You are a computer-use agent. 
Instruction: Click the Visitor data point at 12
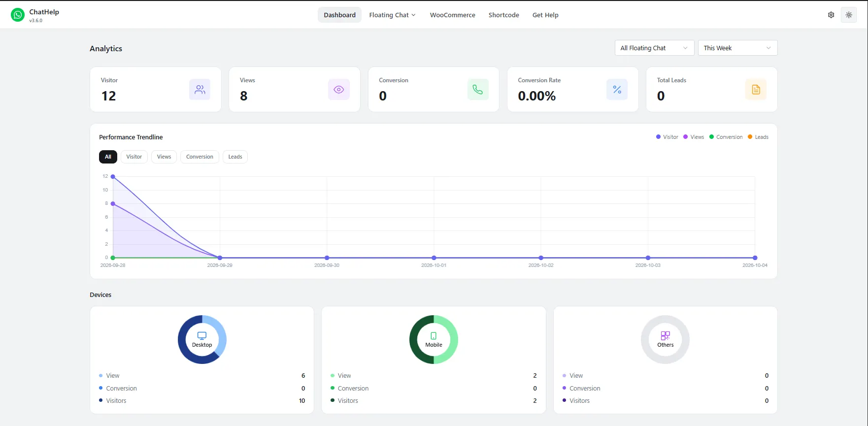pyautogui.click(x=113, y=176)
